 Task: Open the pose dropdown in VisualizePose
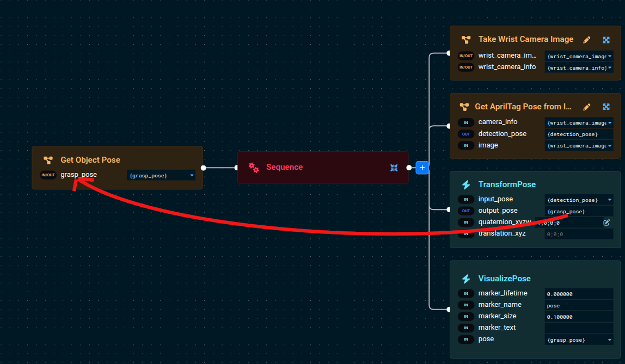click(x=609, y=340)
